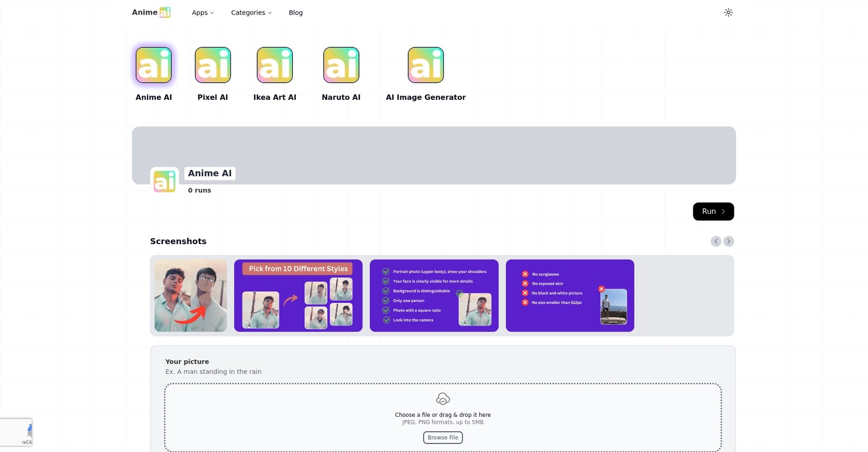Click the Run button
Viewport: 868px width, 452px height.
(x=713, y=212)
